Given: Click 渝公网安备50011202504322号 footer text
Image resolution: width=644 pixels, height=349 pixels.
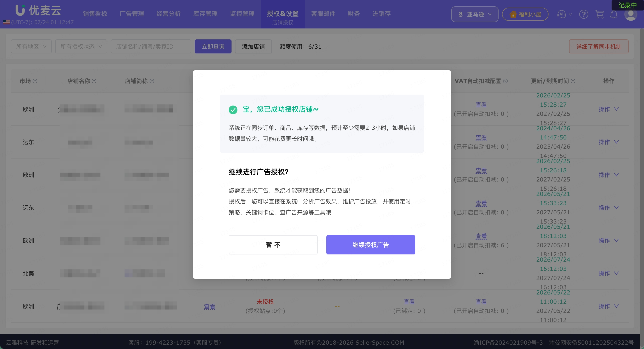Looking at the screenshot, I should click(591, 342).
